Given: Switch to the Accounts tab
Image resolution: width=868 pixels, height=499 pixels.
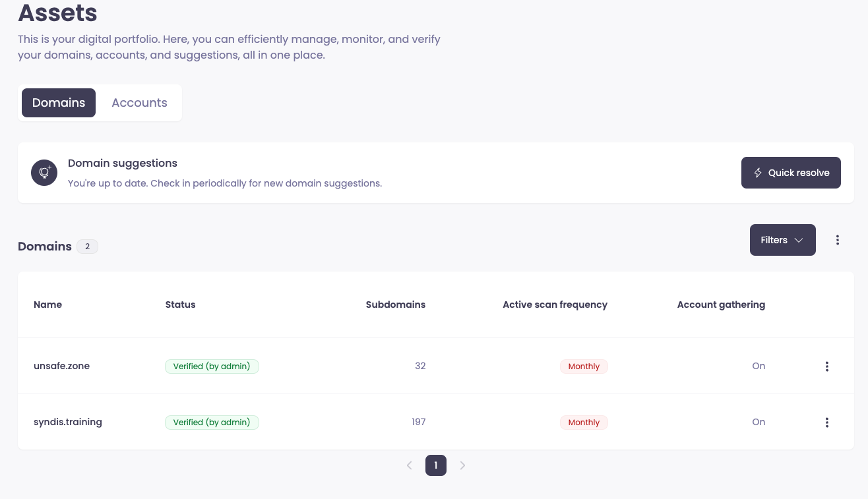Looking at the screenshot, I should point(139,103).
